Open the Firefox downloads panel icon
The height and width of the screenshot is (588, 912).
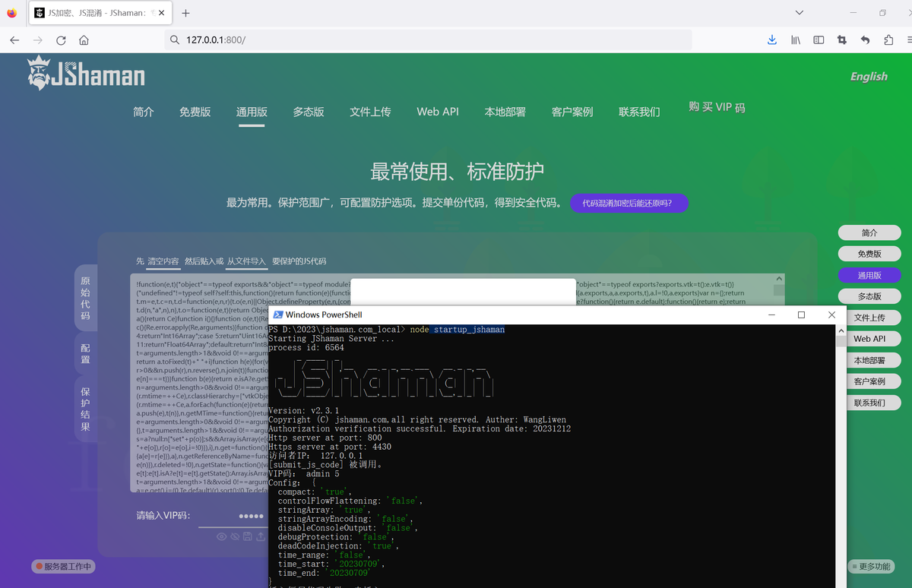click(771, 40)
